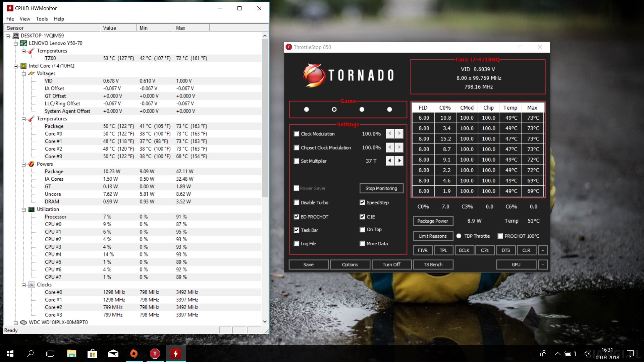
Task: Collapse the Utilization tree node
Action: (24, 209)
